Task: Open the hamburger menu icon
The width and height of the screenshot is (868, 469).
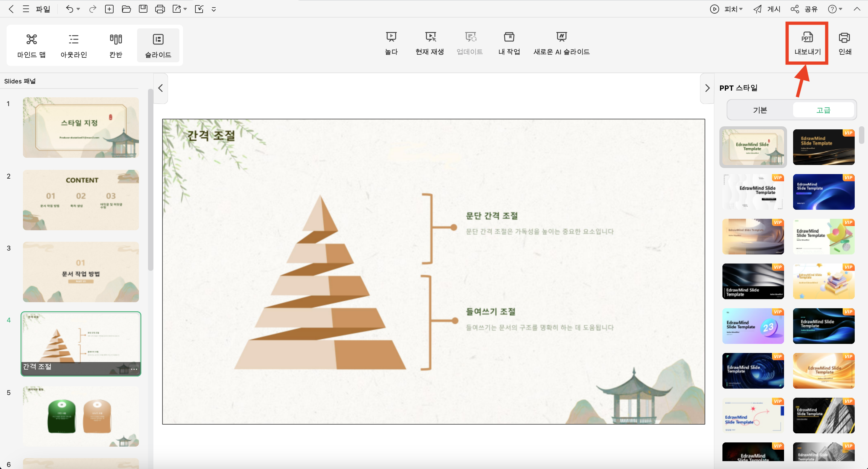Action: pos(26,9)
